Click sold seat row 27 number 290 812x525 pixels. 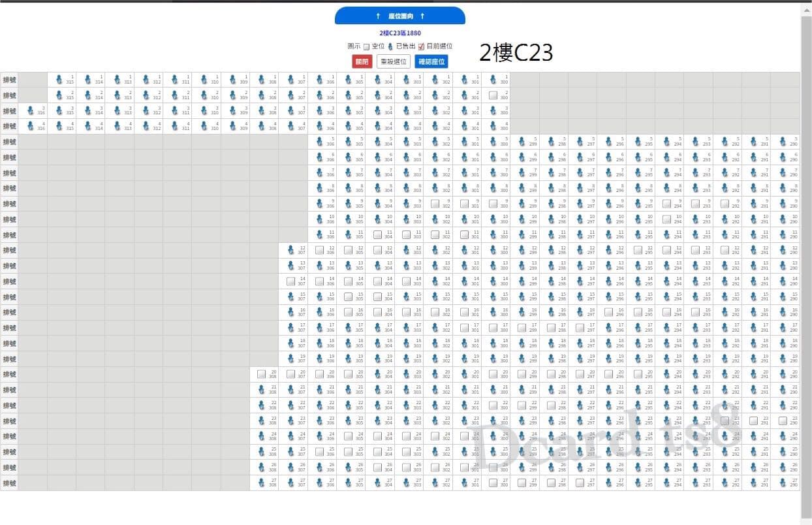click(783, 483)
